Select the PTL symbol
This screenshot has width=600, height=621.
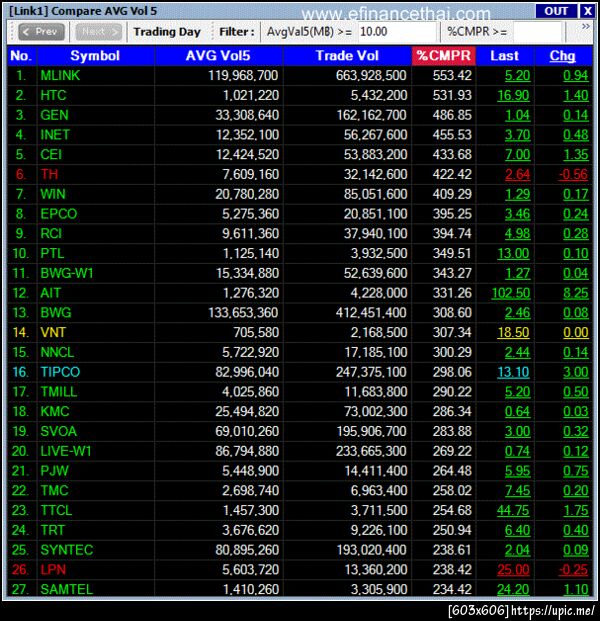pyautogui.click(x=52, y=253)
